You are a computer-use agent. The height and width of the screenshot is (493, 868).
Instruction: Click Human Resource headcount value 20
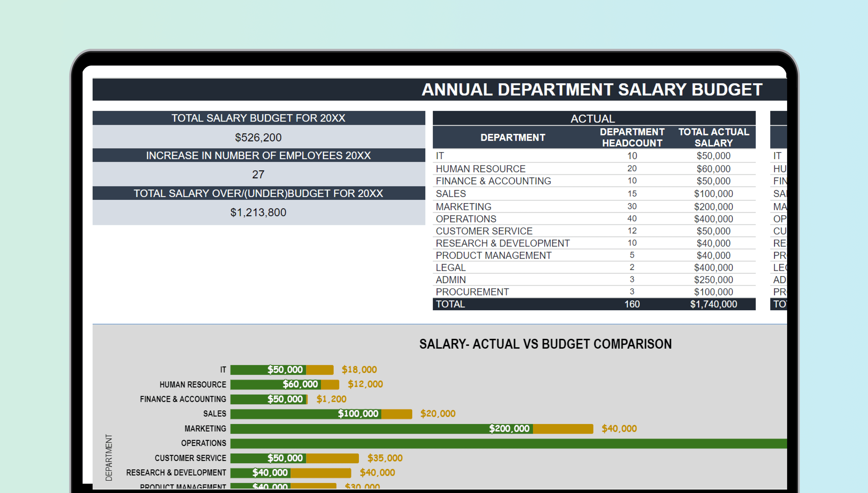tap(632, 168)
